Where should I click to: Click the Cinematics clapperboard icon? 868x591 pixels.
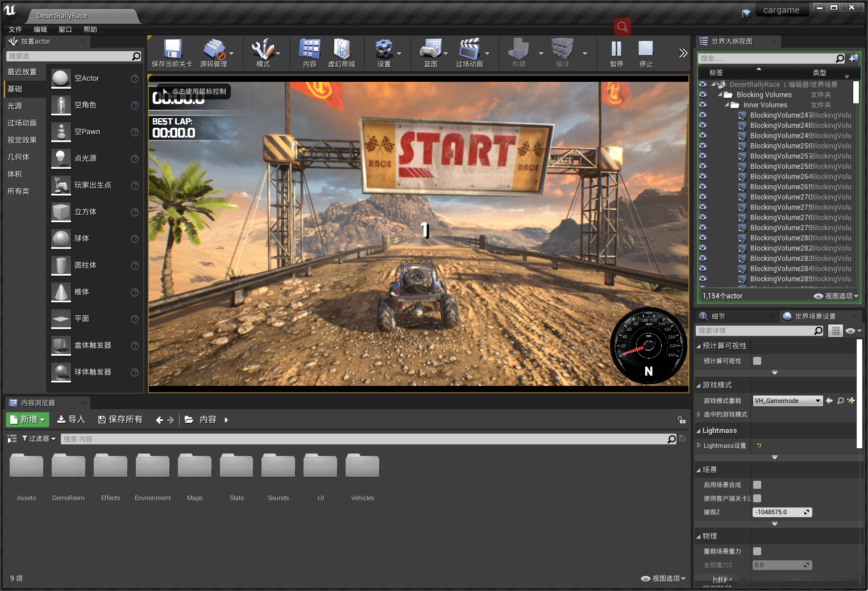pos(469,50)
